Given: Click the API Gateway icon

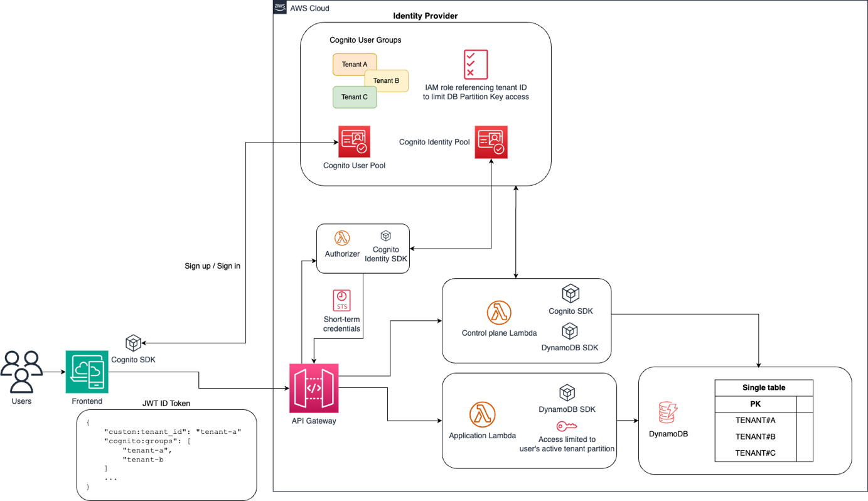Looking at the screenshot, I should tap(314, 388).
